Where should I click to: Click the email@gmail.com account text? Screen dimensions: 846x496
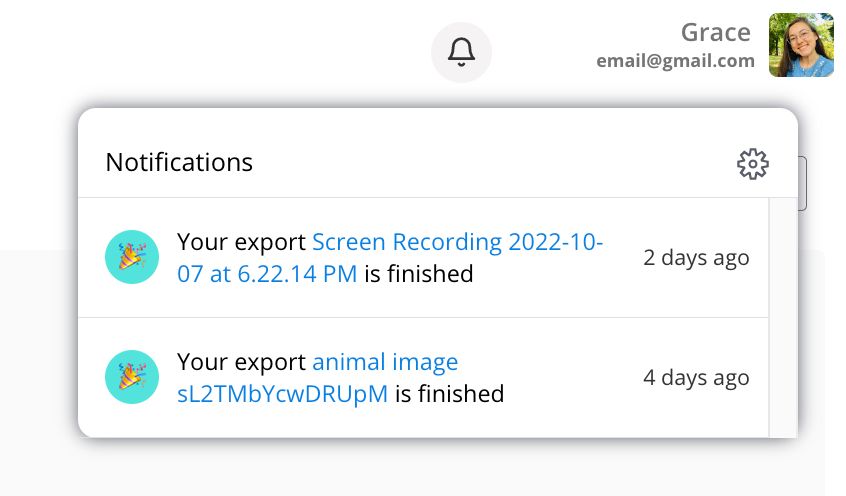(x=675, y=61)
